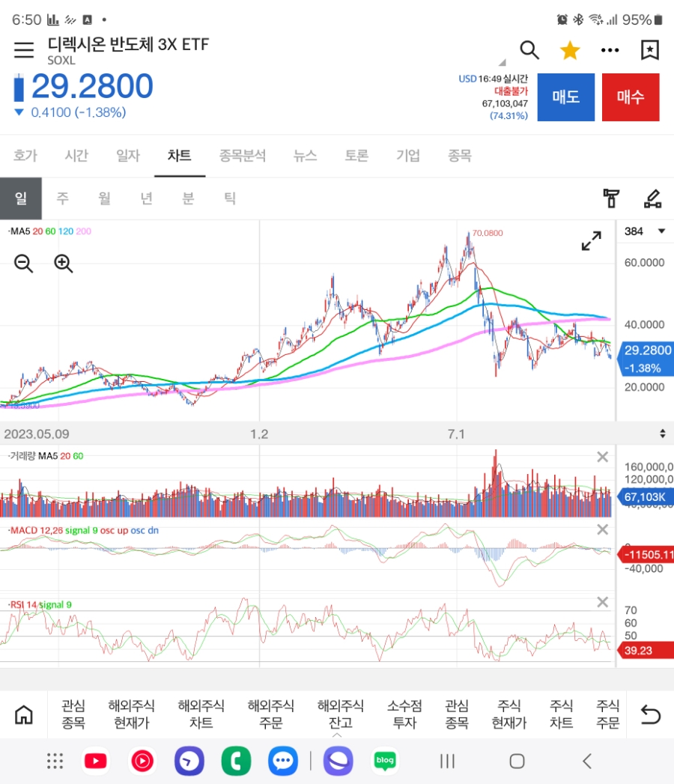The height and width of the screenshot is (784, 674).
Task: Launch the green phone app
Action: coord(236,761)
